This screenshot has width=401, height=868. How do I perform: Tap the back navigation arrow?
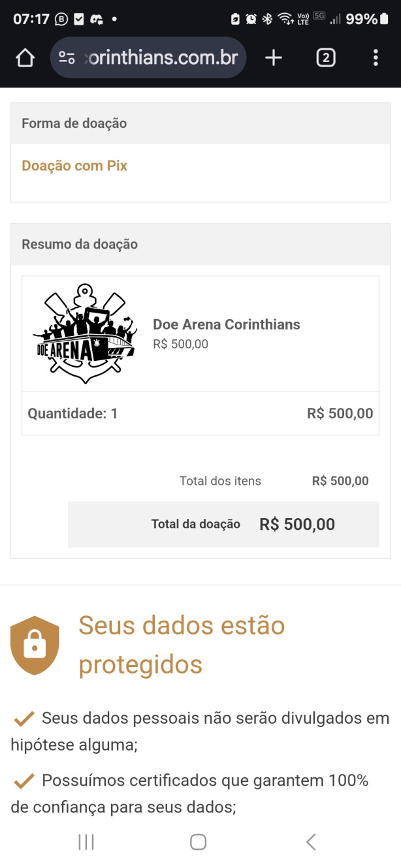(x=311, y=842)
